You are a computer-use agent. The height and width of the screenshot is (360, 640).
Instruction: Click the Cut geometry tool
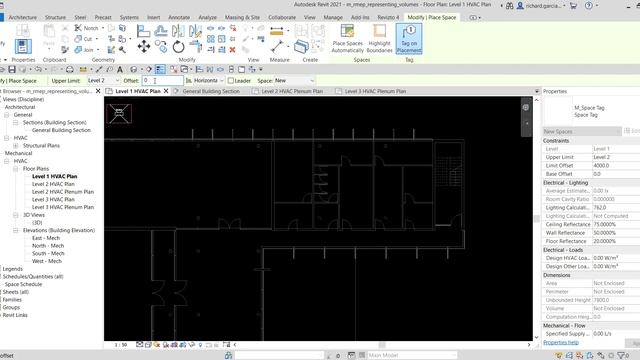point(83,39)
